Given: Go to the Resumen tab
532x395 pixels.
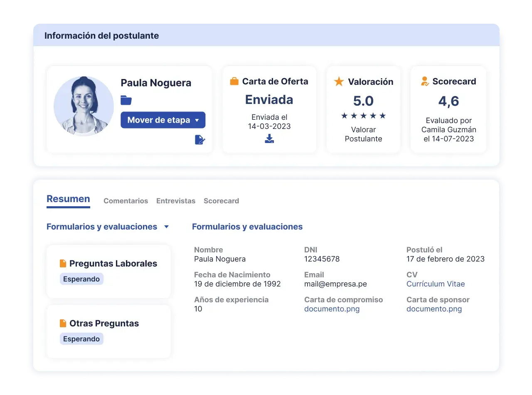Looking at the screenshot, I should tap(68, 199).
